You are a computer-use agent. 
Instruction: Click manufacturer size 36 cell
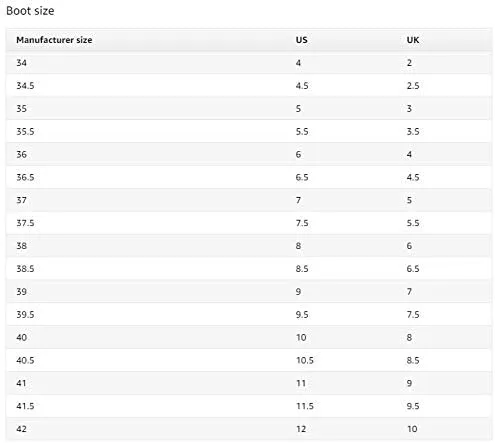(21, 154)
